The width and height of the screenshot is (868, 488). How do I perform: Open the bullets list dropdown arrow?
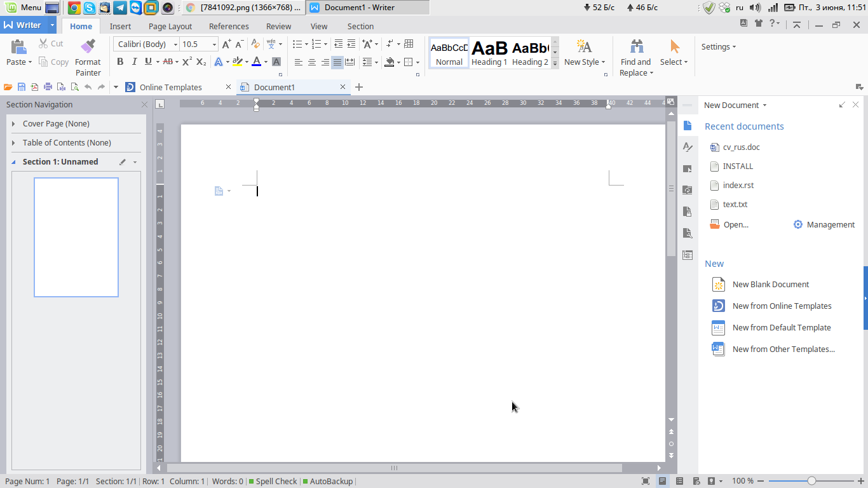306,44
